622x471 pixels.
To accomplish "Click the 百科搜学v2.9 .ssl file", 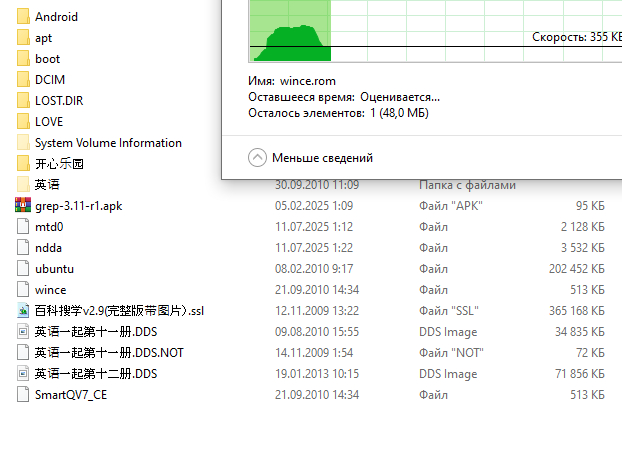I will [119, 311].
